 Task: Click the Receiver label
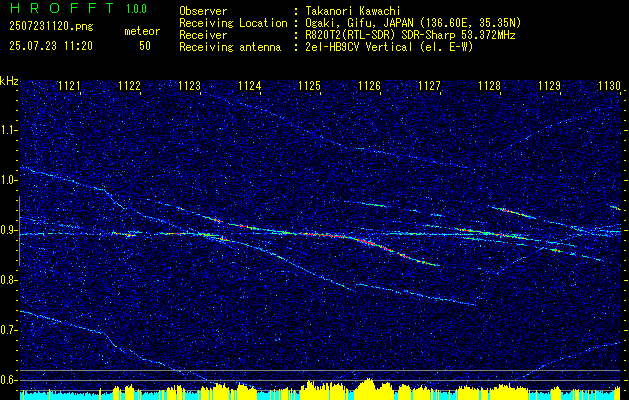point(203,35)
